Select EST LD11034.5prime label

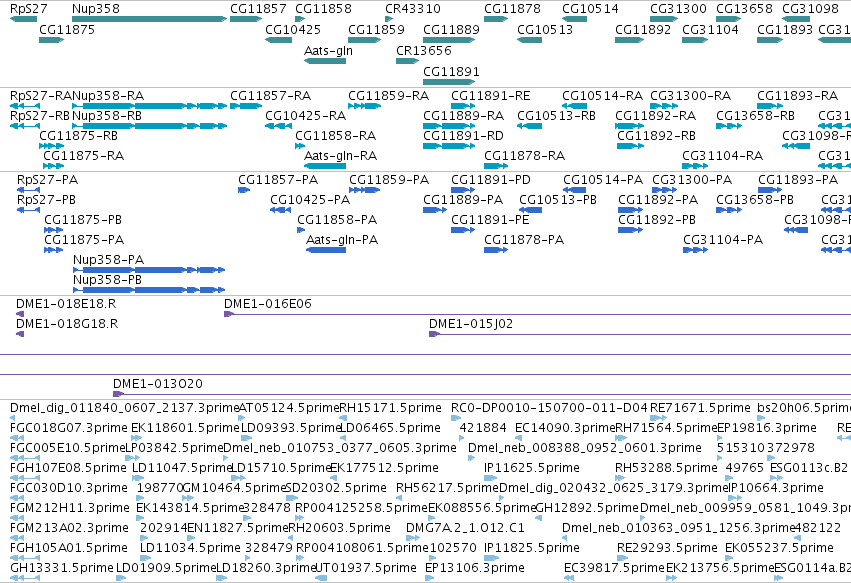[190, 548]
